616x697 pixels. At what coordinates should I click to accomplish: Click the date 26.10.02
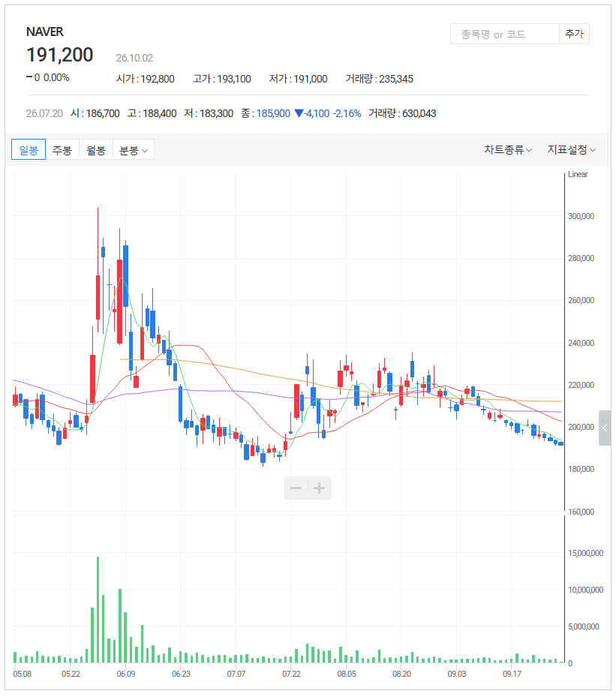(x=134, y=58)
